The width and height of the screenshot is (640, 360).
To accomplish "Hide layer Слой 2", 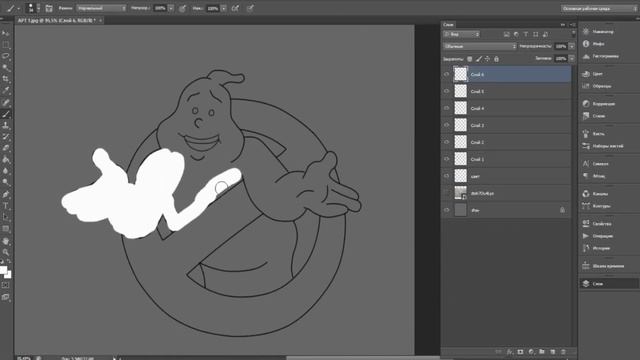I will click(x=447, y=142).
